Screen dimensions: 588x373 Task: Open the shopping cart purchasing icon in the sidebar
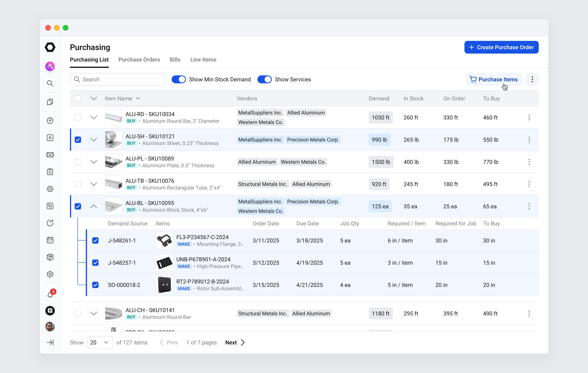point(50,206)
